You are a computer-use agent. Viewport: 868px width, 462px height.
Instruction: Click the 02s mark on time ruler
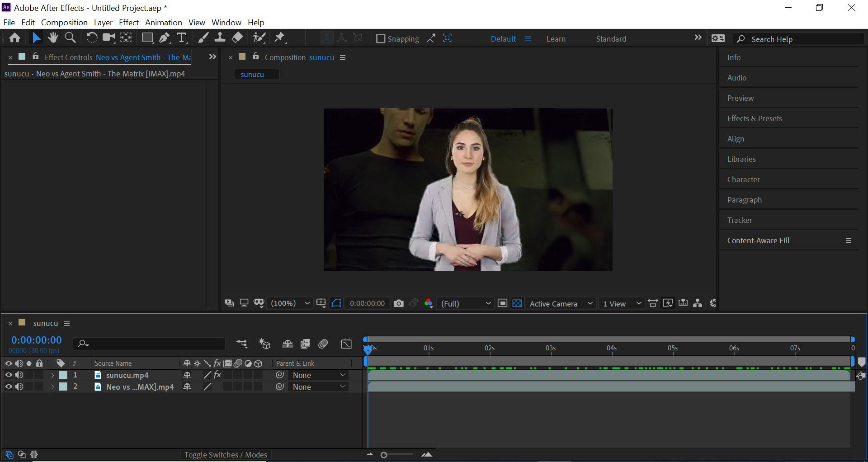(490, 348)
